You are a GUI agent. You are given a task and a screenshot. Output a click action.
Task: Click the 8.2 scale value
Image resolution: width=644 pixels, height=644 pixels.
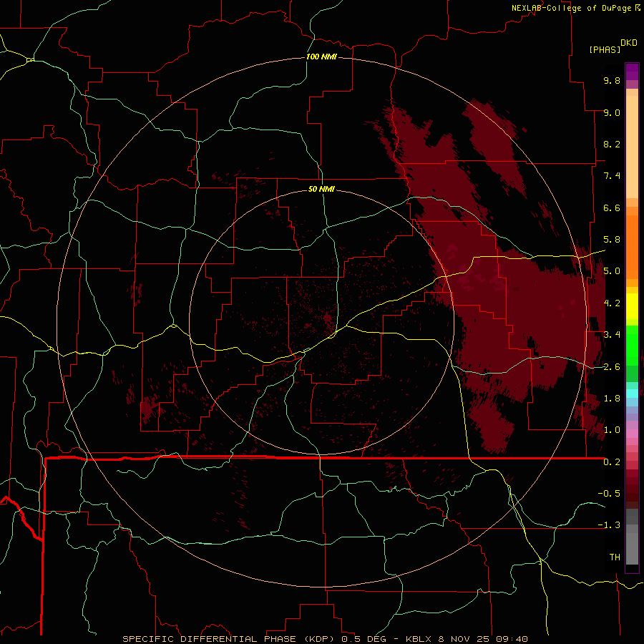[x=612, y=144]
